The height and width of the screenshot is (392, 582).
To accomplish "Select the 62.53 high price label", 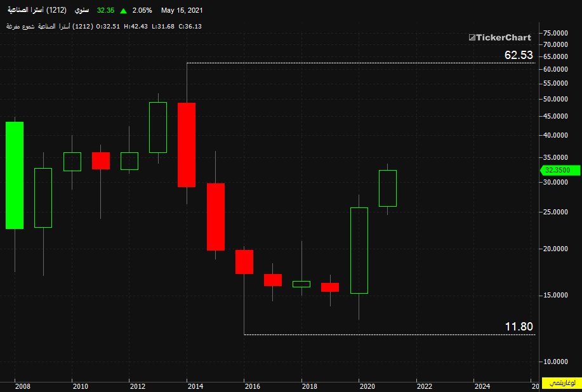I will click(519, 55).
